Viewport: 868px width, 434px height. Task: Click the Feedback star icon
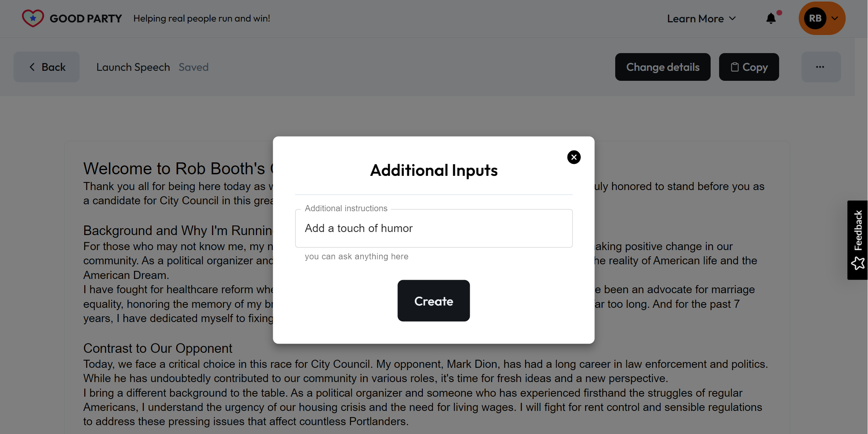[x=858, y=264]
